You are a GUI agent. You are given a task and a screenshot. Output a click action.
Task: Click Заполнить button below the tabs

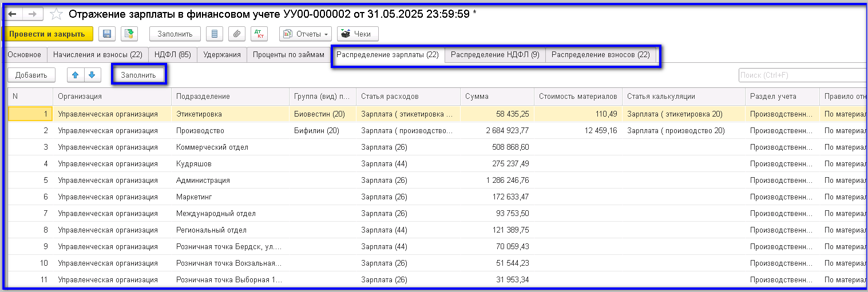pyautogui.click(x=138, y=75)
